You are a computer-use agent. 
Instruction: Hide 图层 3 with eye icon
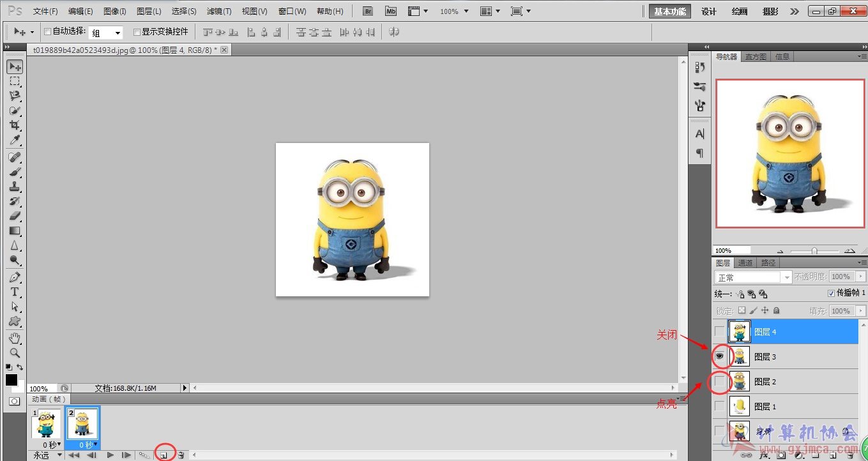pos(720,356)
